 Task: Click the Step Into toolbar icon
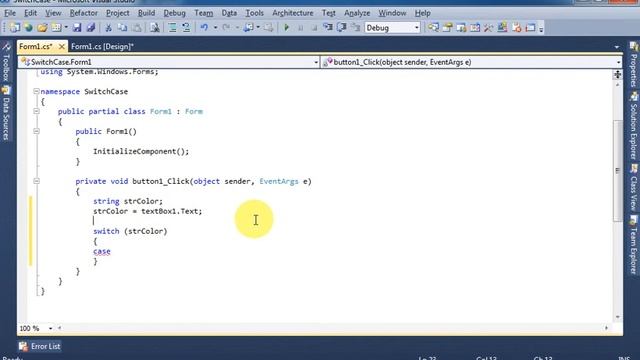point(328,28)
